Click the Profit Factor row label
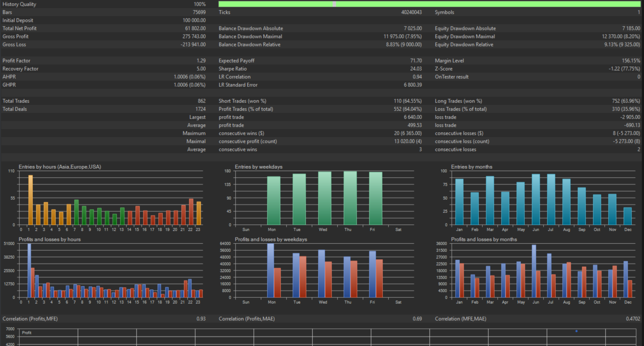 (17, 61)
